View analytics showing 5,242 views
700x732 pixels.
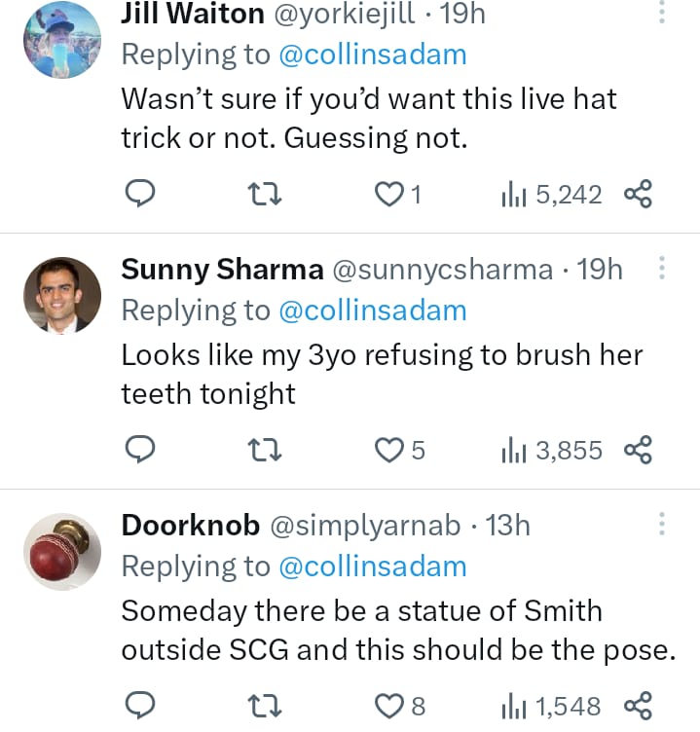click(551, 195)
